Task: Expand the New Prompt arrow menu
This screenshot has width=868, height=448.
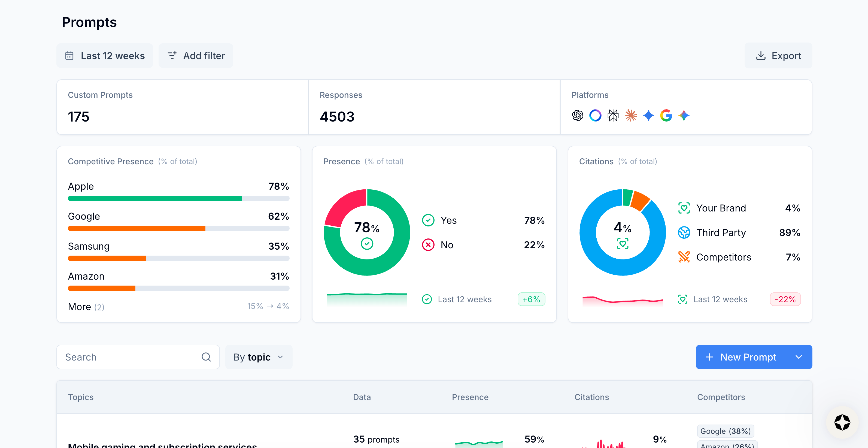Action: click(x=798, y=357)
